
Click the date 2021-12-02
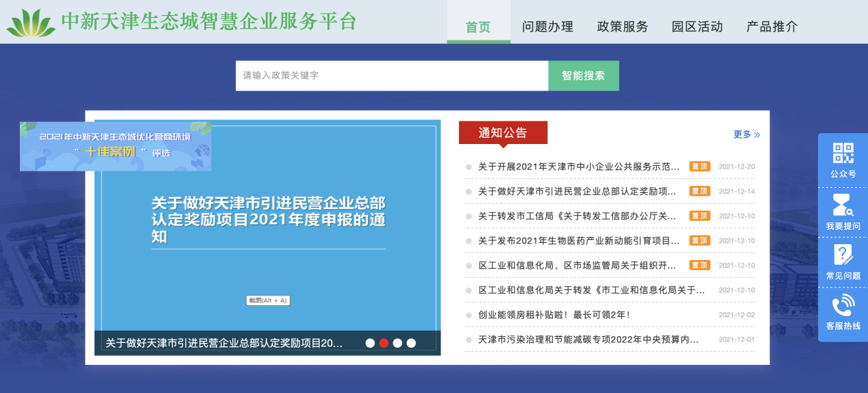click(x=736, y=315)
